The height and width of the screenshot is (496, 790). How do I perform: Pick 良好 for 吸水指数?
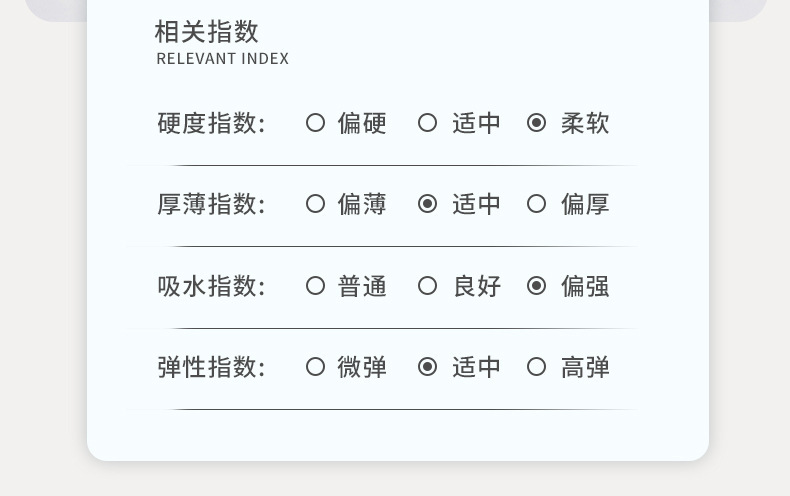pos(428,286)
